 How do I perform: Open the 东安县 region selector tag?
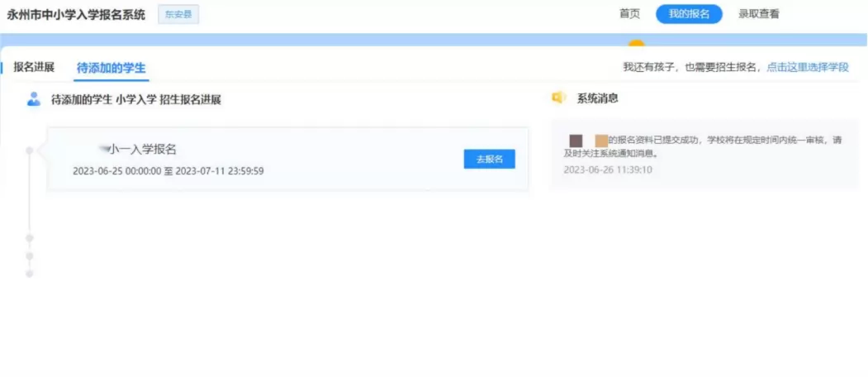click(178, 15)
